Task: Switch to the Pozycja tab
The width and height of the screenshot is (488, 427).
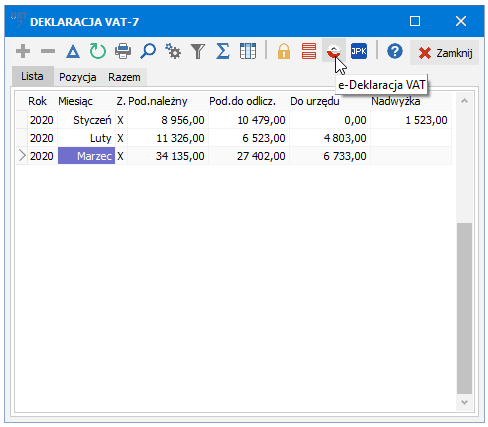Action: click(x=78, y=77)
